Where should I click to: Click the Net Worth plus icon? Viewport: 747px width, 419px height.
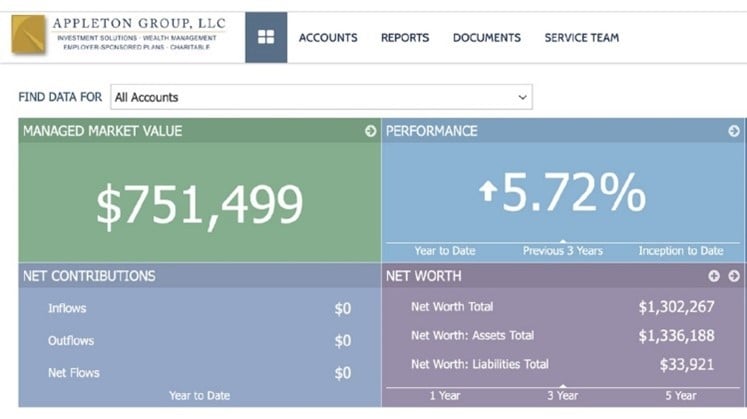[714, 276]
